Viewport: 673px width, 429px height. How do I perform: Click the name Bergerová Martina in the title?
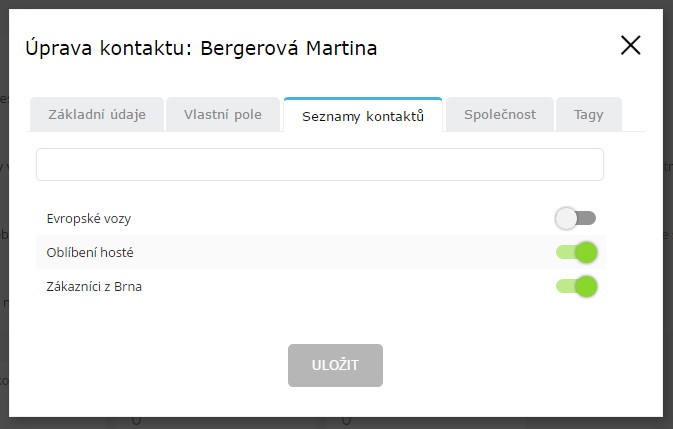[288, 48]
